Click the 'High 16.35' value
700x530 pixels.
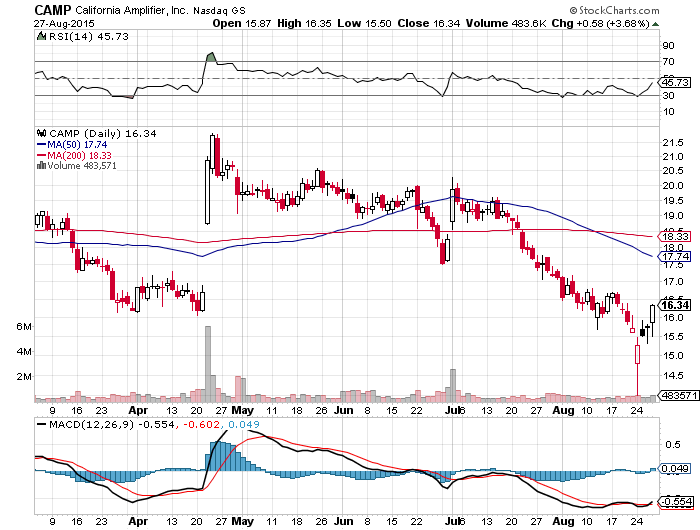pyautogui.click(x=304, y=23)
